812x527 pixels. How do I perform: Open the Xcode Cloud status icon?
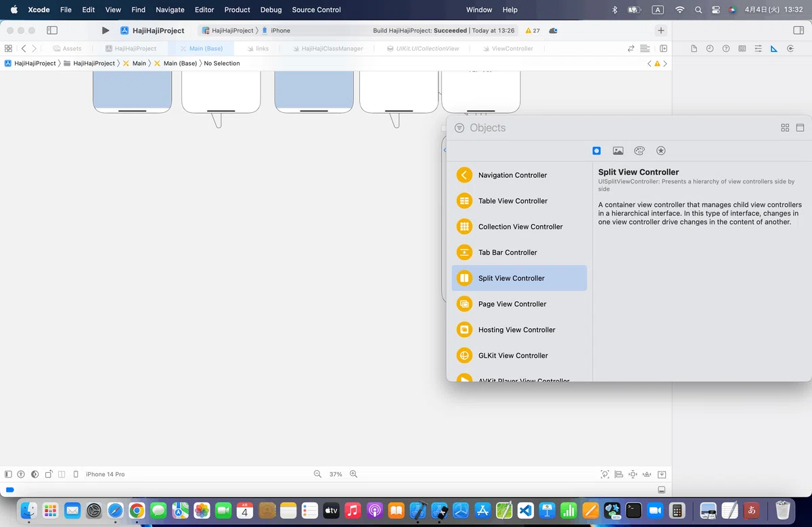tap(554, 30)
